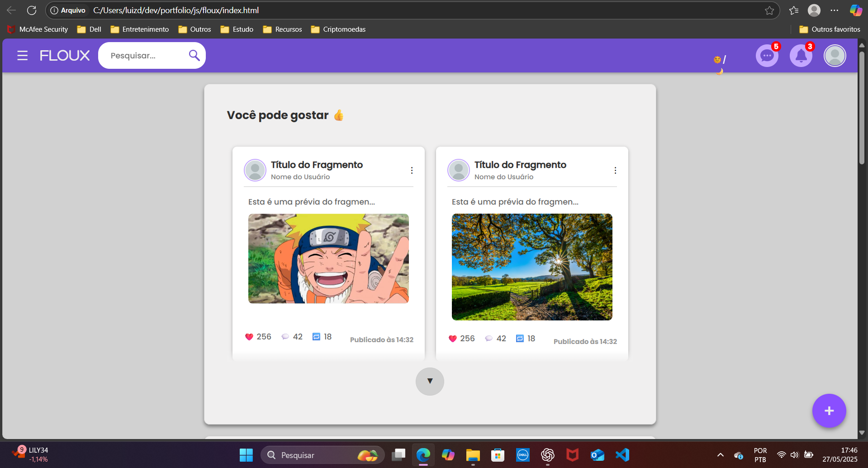Repost the landscape tree post

coord(520,339)
